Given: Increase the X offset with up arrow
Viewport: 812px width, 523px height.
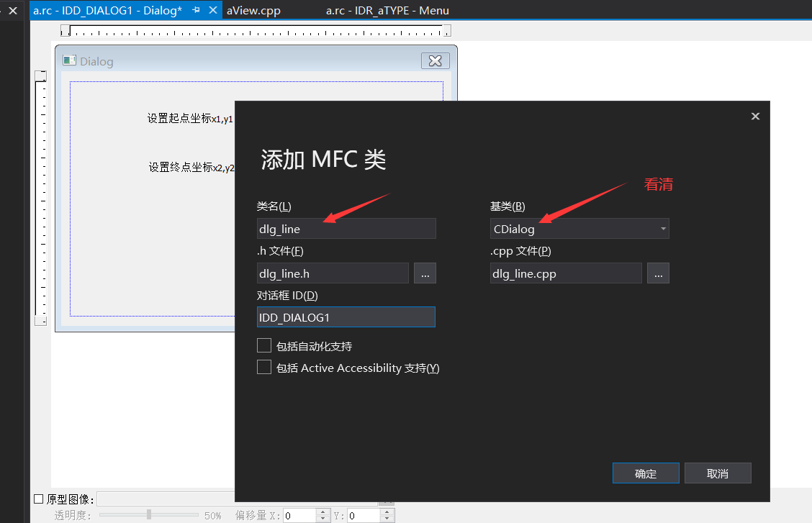Looking at the screenshot, I should tap(322, 512).
